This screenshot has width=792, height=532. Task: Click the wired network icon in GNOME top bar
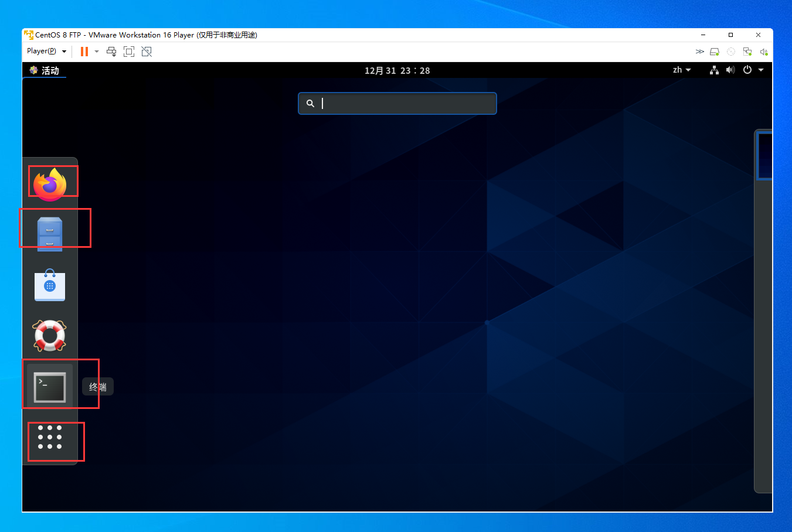(714, 70)
